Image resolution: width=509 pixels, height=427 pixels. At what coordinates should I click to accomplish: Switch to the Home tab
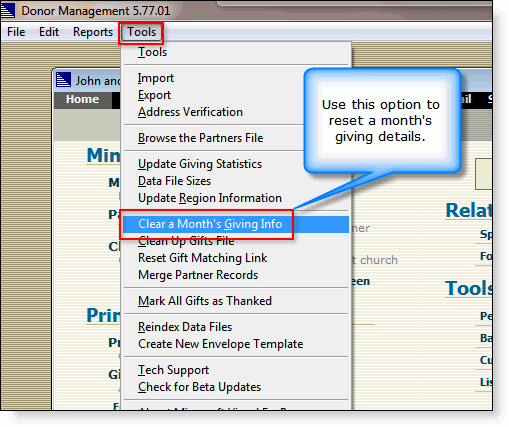pyautogui.click(x=82, y=99)
